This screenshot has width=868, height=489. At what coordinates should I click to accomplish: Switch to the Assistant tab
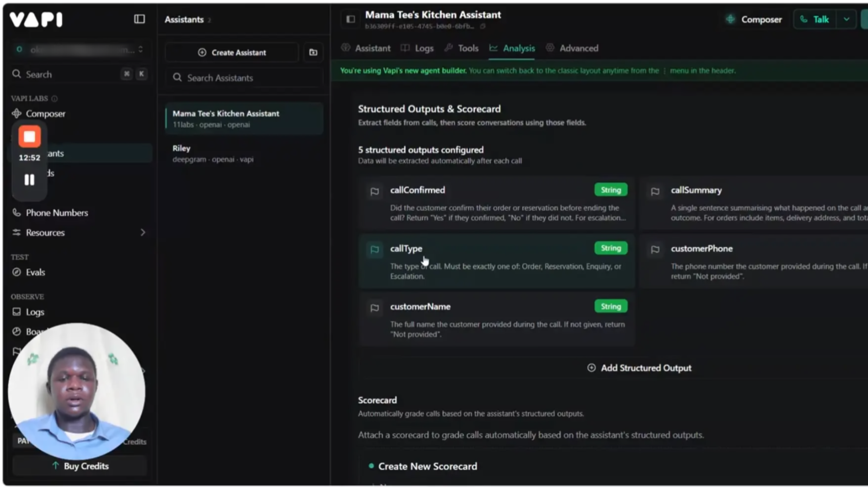(x=366, y=48)
